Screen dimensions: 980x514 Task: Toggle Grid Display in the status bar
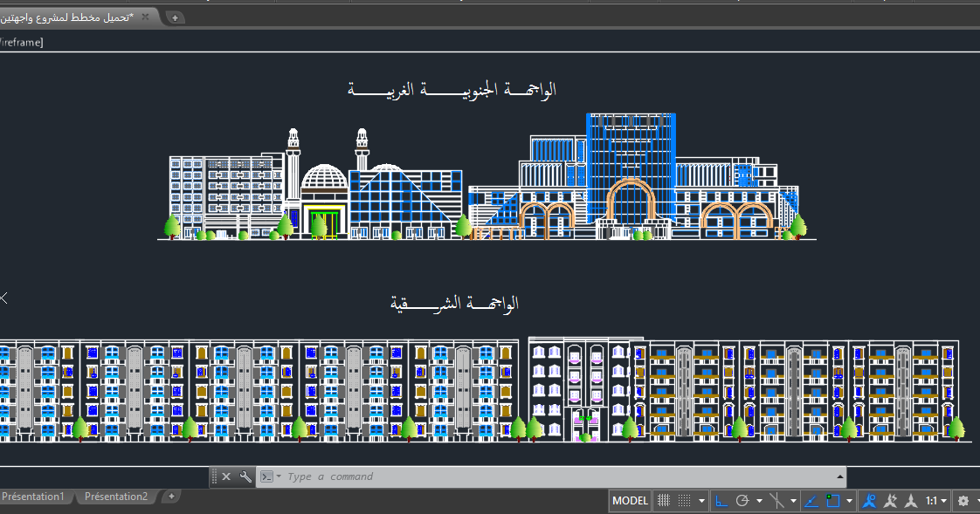pos(686,500)
